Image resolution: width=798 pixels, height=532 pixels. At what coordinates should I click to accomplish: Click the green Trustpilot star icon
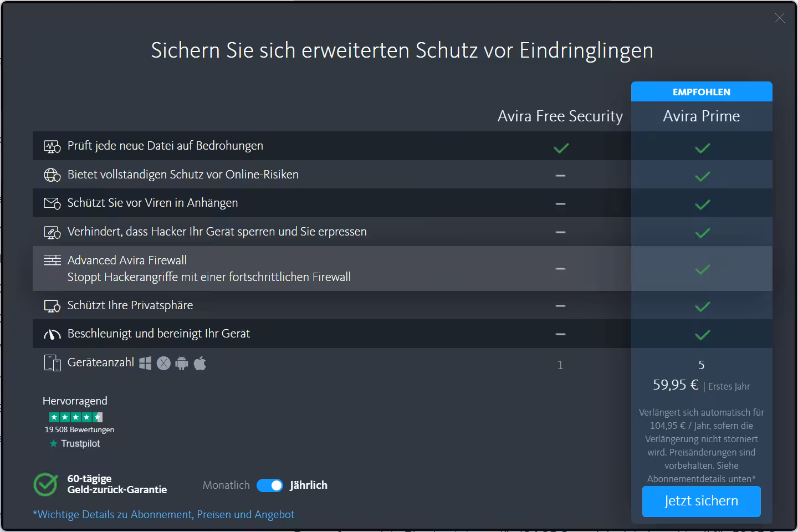(53, 443)
